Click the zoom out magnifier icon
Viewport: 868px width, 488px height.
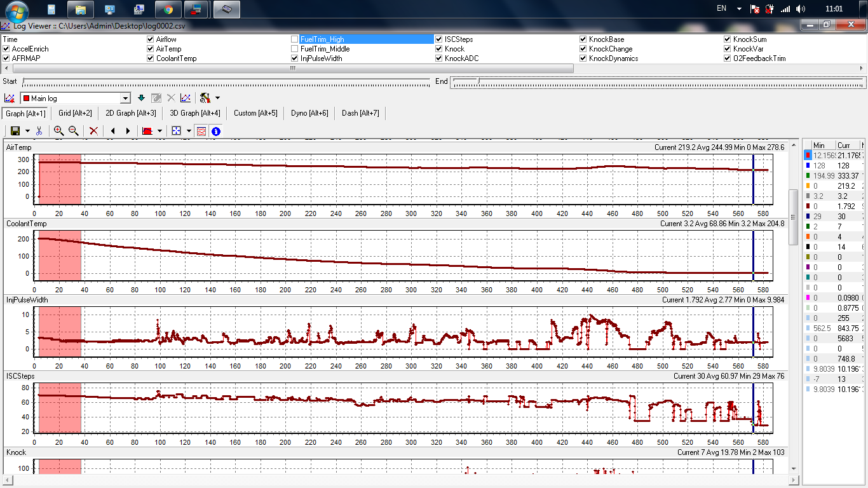(74, 131)
